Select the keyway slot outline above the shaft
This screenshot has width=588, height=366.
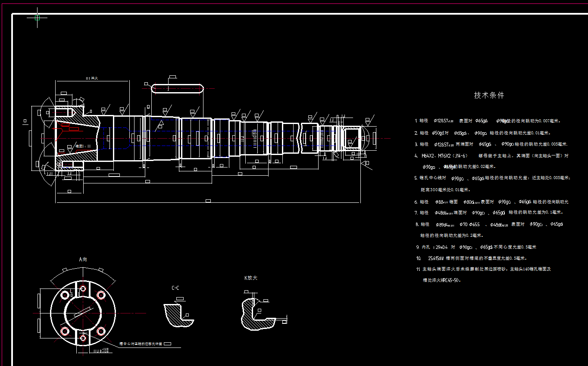(177, 88)
